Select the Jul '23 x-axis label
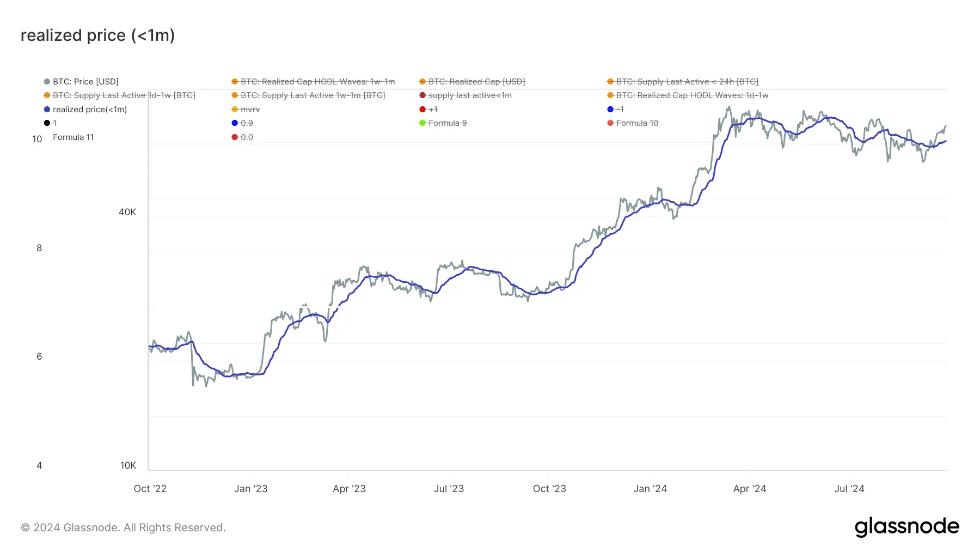 click(x=449, y=489)
